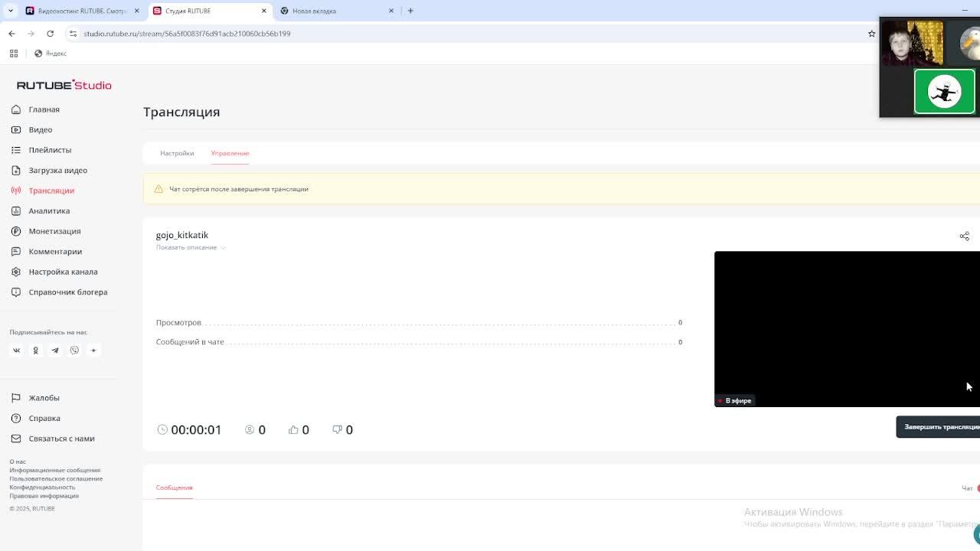Open the Telegram social icon
The image size is (980, 551).
(55, 350)
